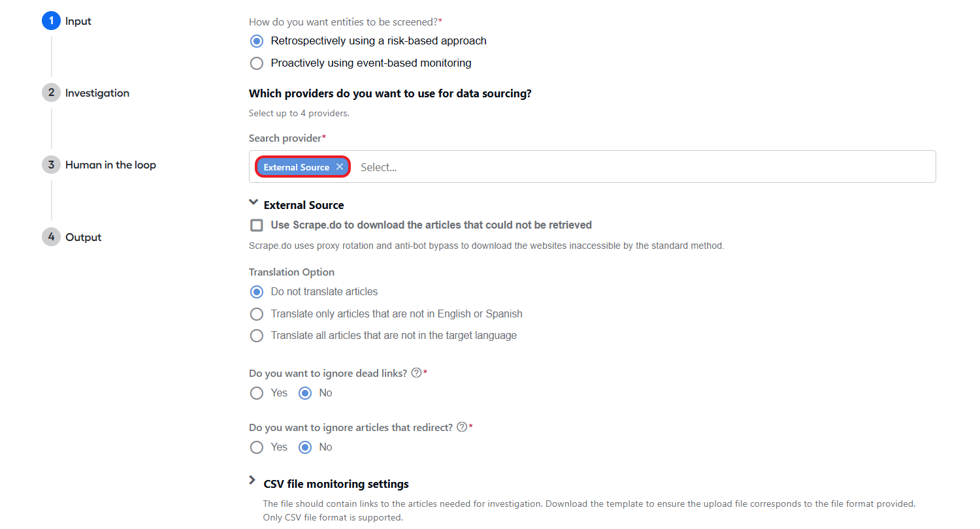Remove the External Source provider tag
Viewport: 980px width, 529px height.
click(x=340, y=167)
